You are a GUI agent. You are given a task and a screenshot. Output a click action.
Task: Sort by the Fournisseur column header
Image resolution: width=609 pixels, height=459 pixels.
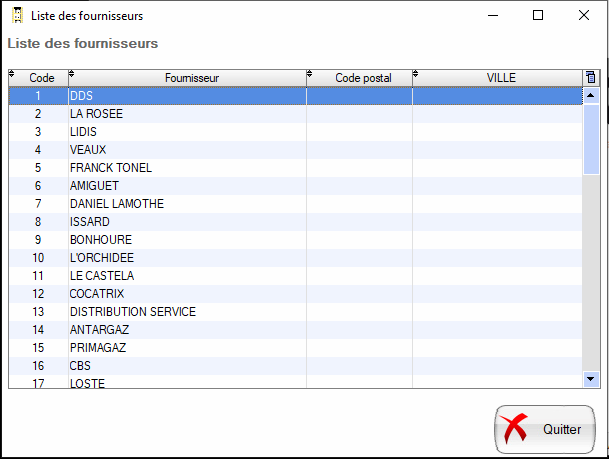(x=193, y=78)
